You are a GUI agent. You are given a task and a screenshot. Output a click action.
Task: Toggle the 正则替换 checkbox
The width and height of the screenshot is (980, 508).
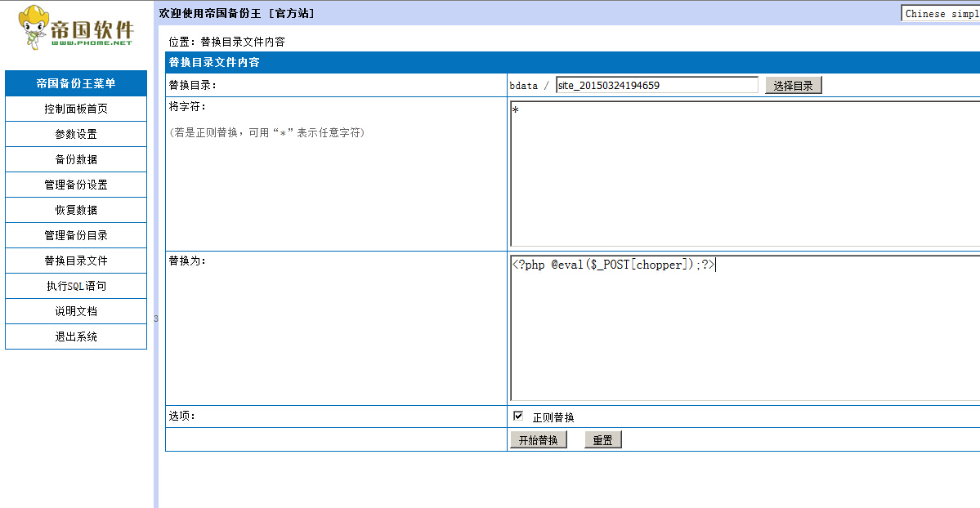click(x=518, y=417)
